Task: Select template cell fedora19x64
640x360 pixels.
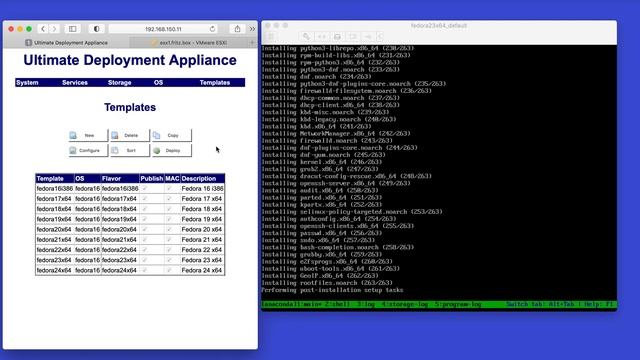Action: tap(55, 219)
